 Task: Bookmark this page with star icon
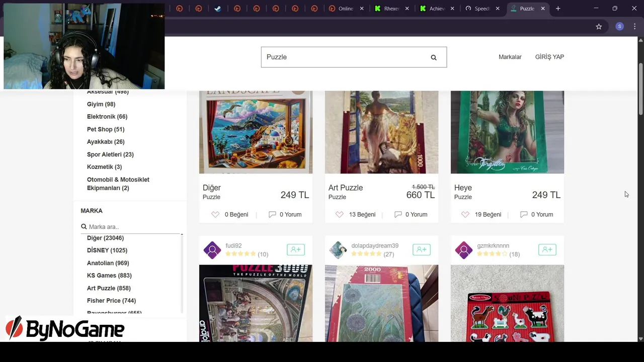[599, 27]
